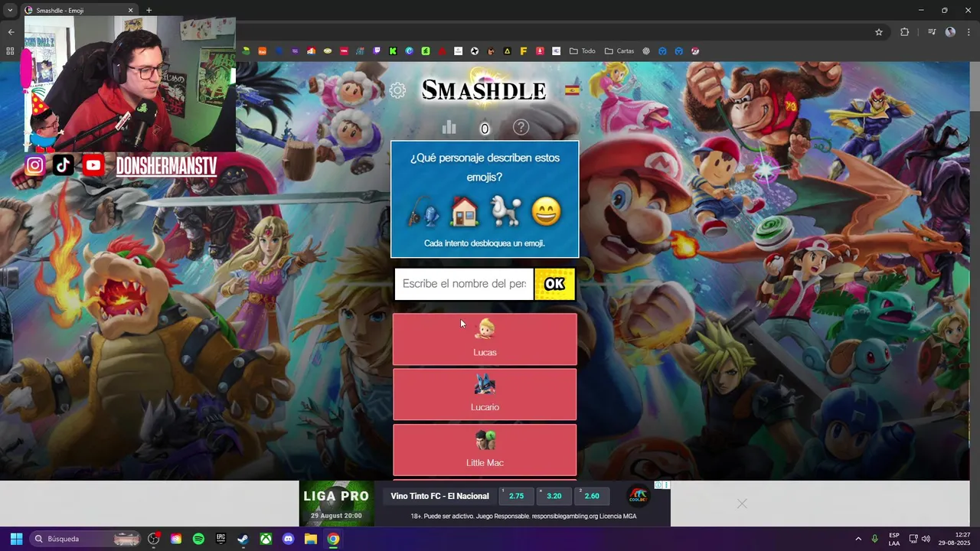The height and width of the screenshot is (551, 980).
Task: Open OBS Studio from the taskbar
Action: [x=154, y=539]
